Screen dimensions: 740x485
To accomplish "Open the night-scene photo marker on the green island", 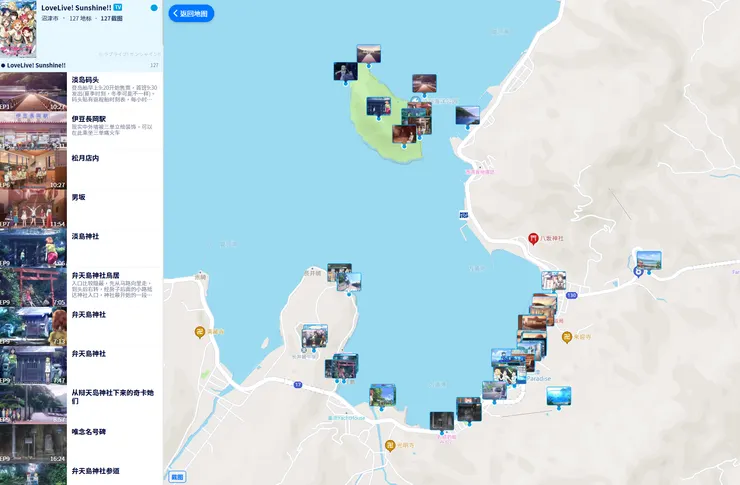I will click(x=378, y=107).
